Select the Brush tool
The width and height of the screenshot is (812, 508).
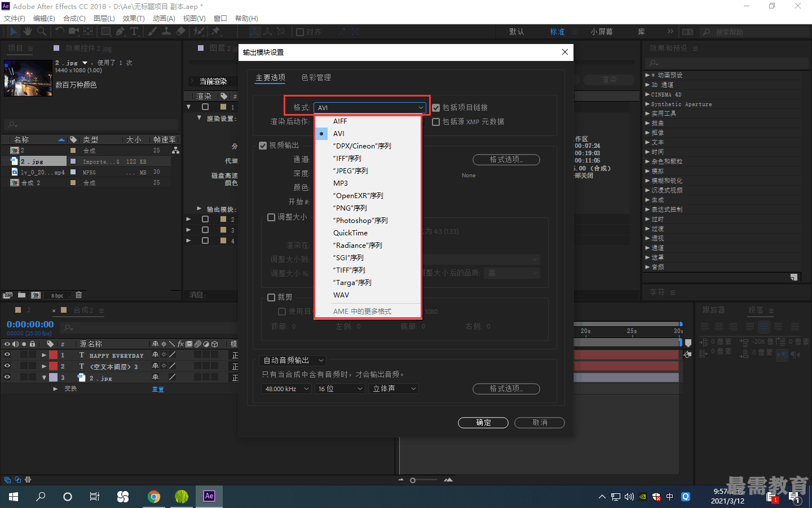coord(152,32)
